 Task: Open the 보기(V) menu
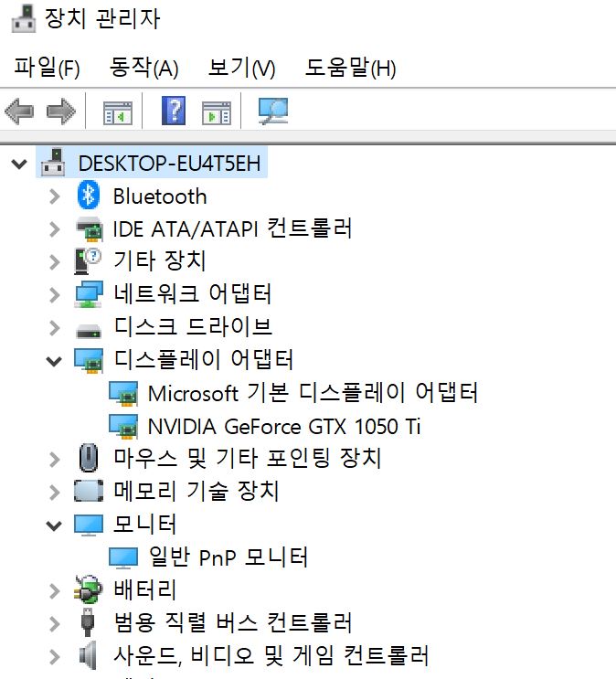pyautogui.click(x=241, y=68)
